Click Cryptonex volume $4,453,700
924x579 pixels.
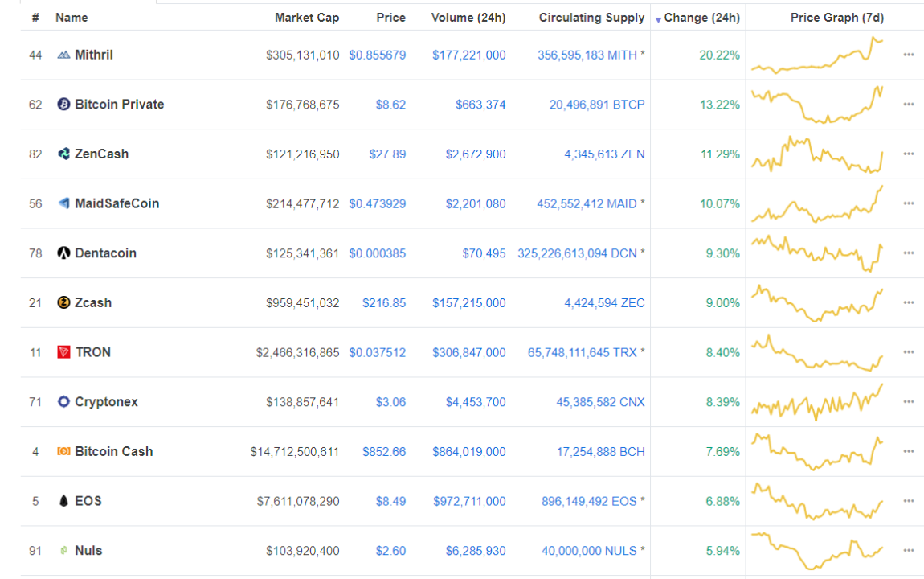(x=476, y=401)
